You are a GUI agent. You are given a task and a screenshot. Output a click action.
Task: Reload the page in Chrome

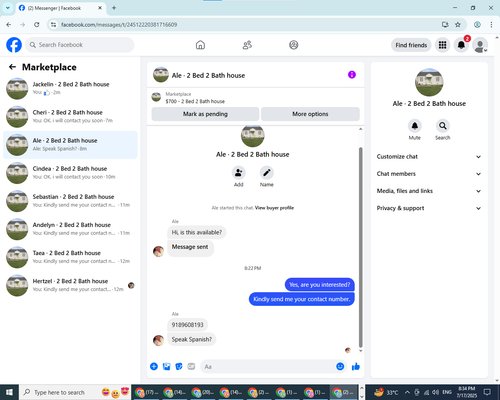[x=37, y=24]
